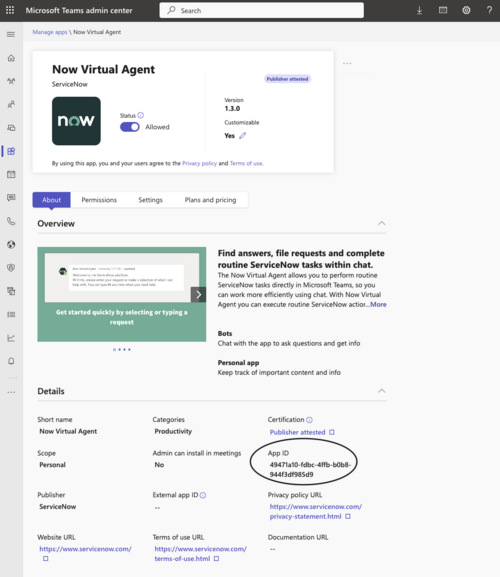The image size is (500, 577).
Task: Click the External app ID info icon
Action: point(203,495)
